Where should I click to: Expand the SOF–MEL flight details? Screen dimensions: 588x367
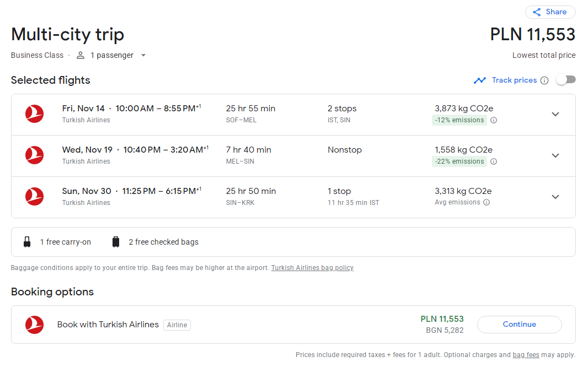(555, 114)
